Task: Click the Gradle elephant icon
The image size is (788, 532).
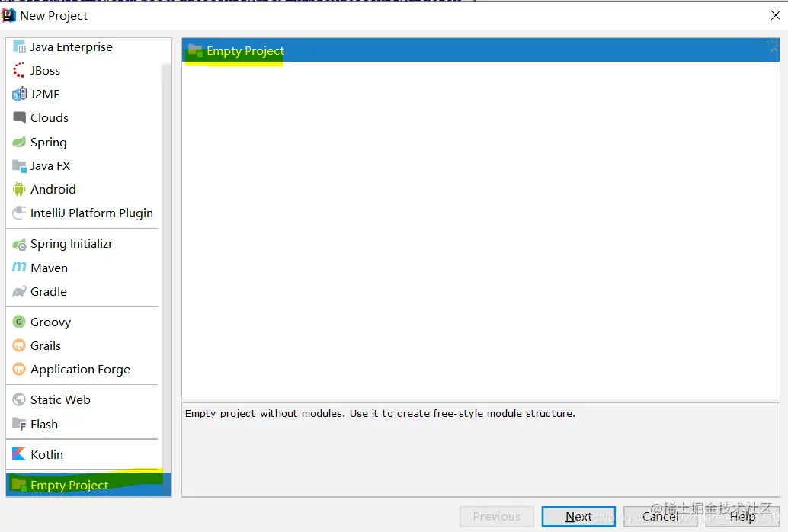Action: (x=19, y=292)
